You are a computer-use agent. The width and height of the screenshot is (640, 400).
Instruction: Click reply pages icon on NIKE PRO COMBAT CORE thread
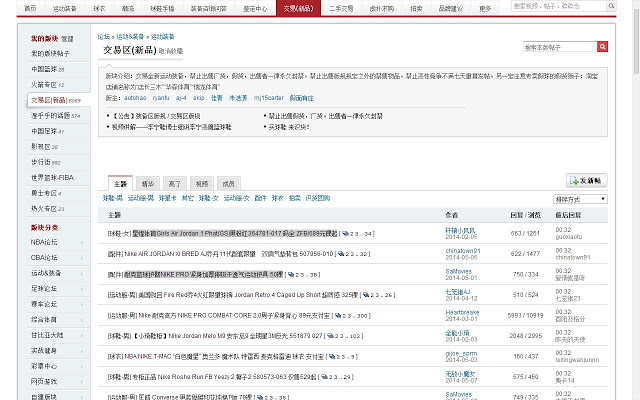pos(338,316)
